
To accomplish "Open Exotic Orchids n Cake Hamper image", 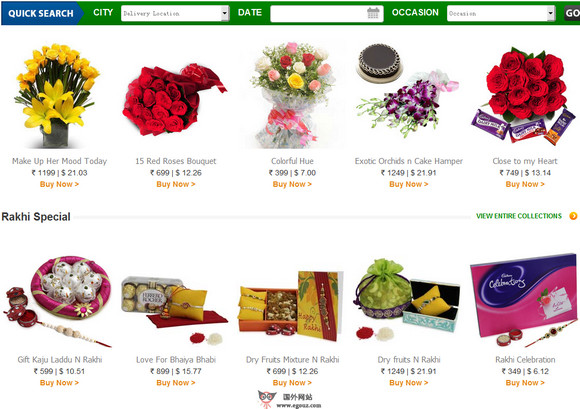I will coord(407,91).
